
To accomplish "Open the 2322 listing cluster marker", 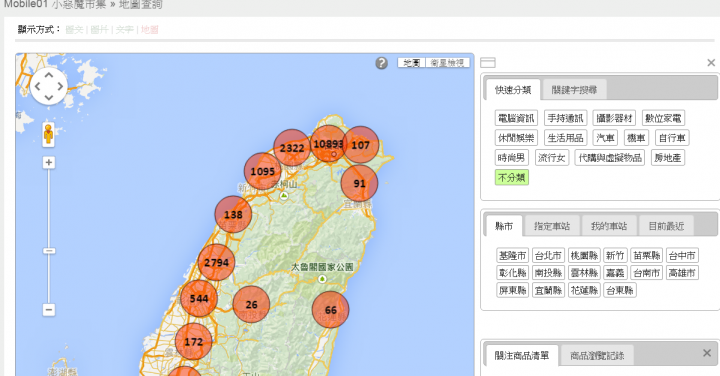I will (292, 148).
